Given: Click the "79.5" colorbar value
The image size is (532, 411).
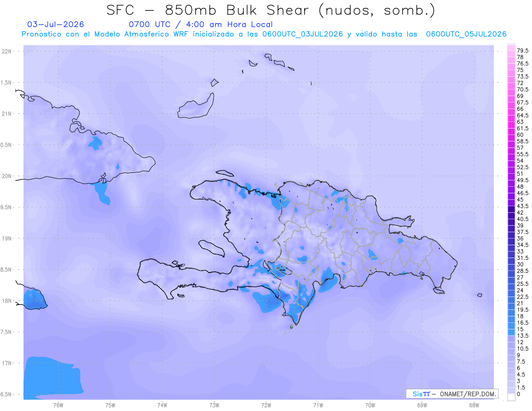Looking at the screenshot, I should pyautogui.click(x=523, y=51).
